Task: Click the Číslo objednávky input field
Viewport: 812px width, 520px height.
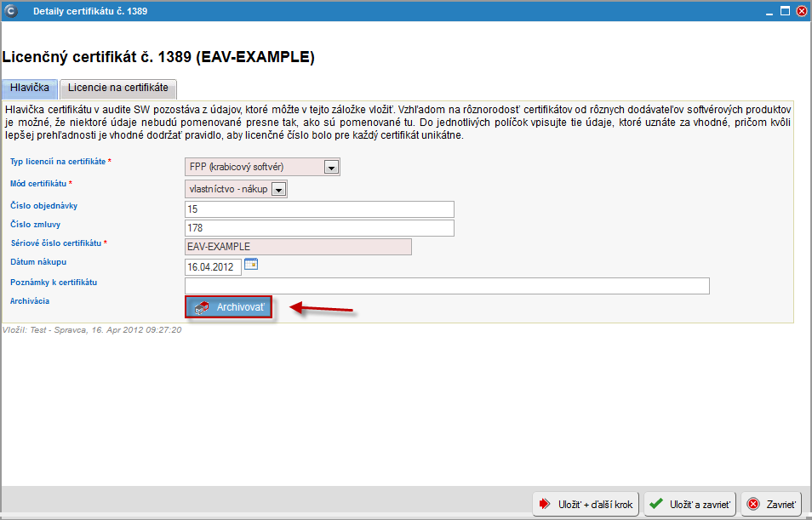Action: [319, 209]
